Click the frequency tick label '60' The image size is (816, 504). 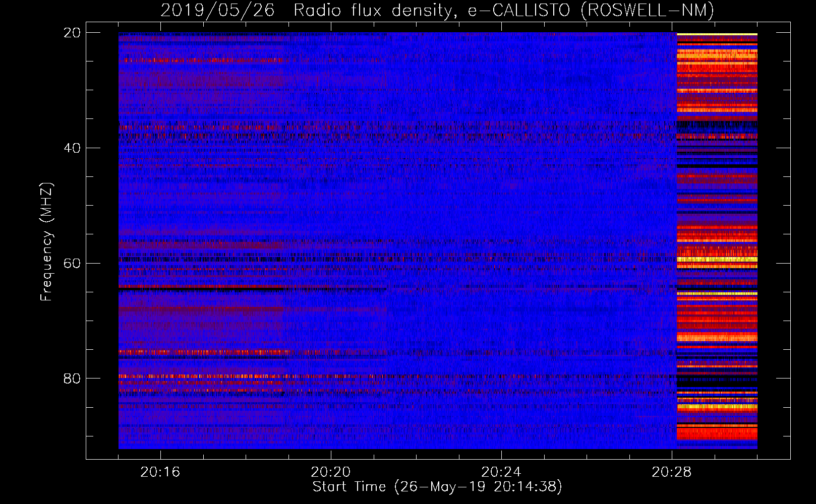[x=72, y=264]
